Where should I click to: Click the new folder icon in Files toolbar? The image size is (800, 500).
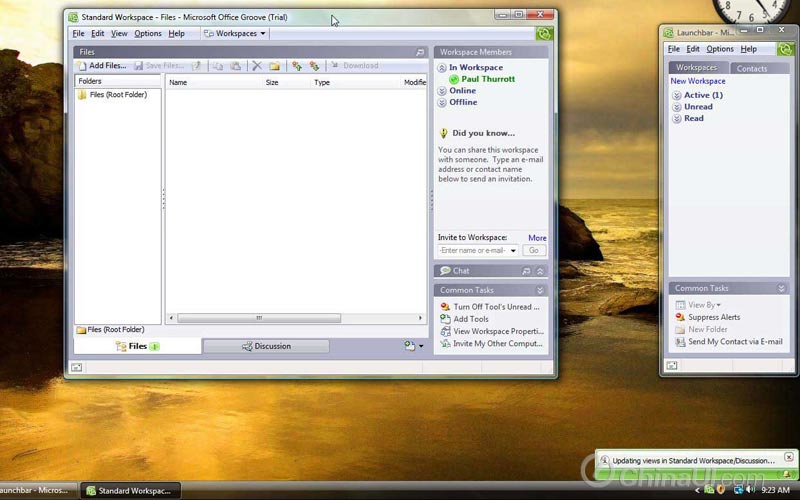(274, 66)
